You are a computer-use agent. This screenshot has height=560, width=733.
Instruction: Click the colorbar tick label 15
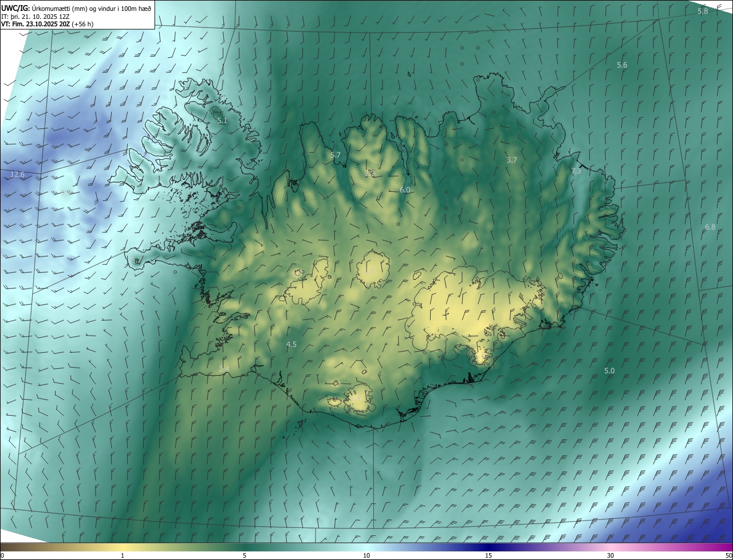pyautogui.click(x=488, y=556)
